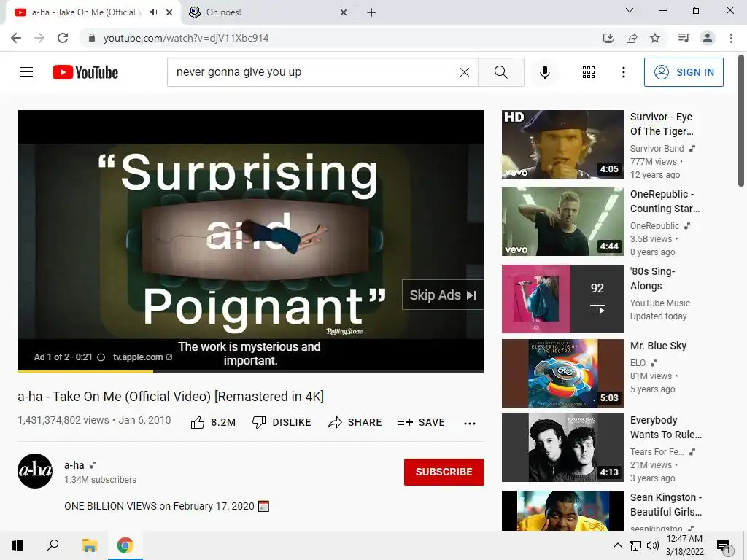This screenshot has width=747, height=560.
Task: Go back in browser history
Action: point(16,38)
